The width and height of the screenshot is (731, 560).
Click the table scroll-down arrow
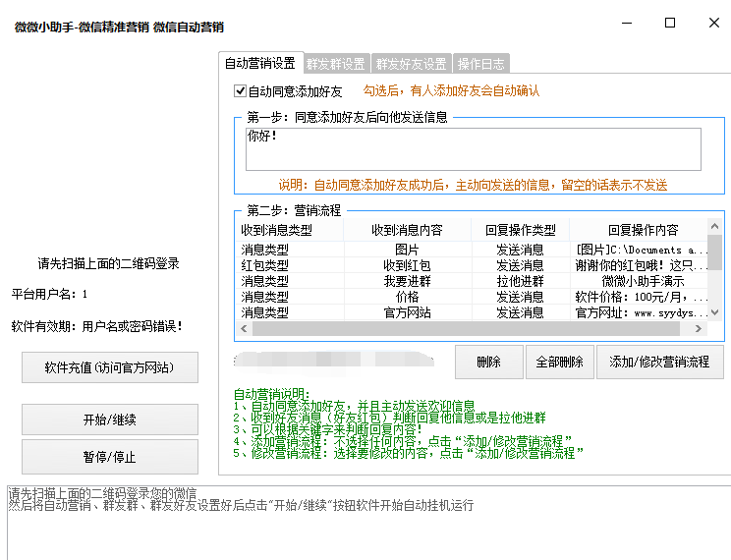coord(714,312)
